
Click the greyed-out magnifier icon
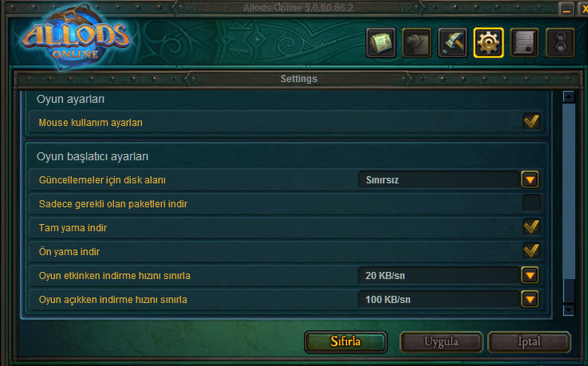pyautogui.click(x=416, y=43)
